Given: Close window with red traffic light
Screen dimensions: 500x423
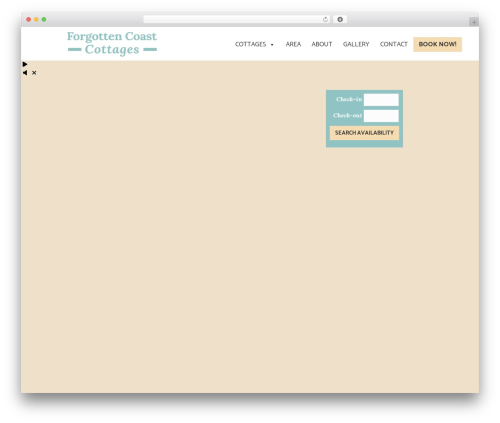Looking at the screenshot, I should [29, 20].
